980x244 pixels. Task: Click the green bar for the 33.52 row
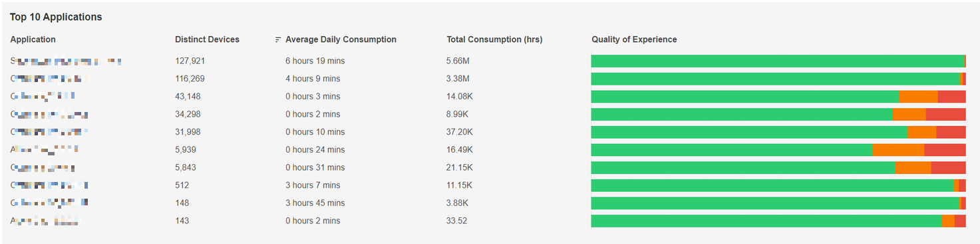766,221
